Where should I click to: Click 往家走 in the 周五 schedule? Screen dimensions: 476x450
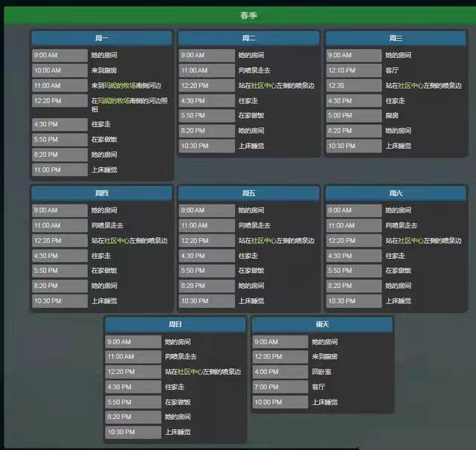248,256
